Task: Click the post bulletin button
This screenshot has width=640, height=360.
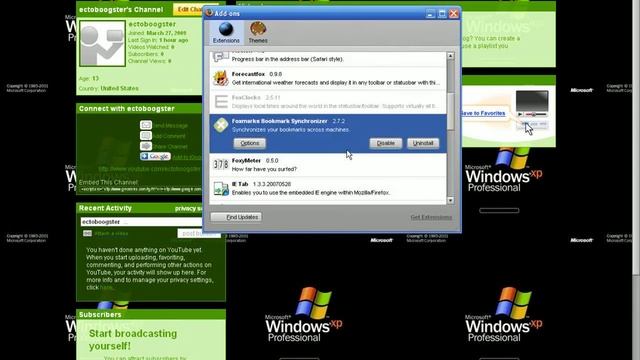Action: 198,233
